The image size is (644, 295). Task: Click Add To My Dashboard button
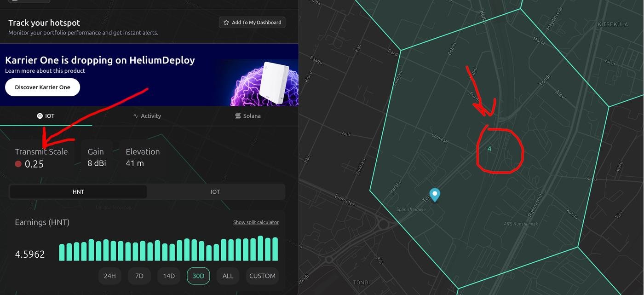252,22
